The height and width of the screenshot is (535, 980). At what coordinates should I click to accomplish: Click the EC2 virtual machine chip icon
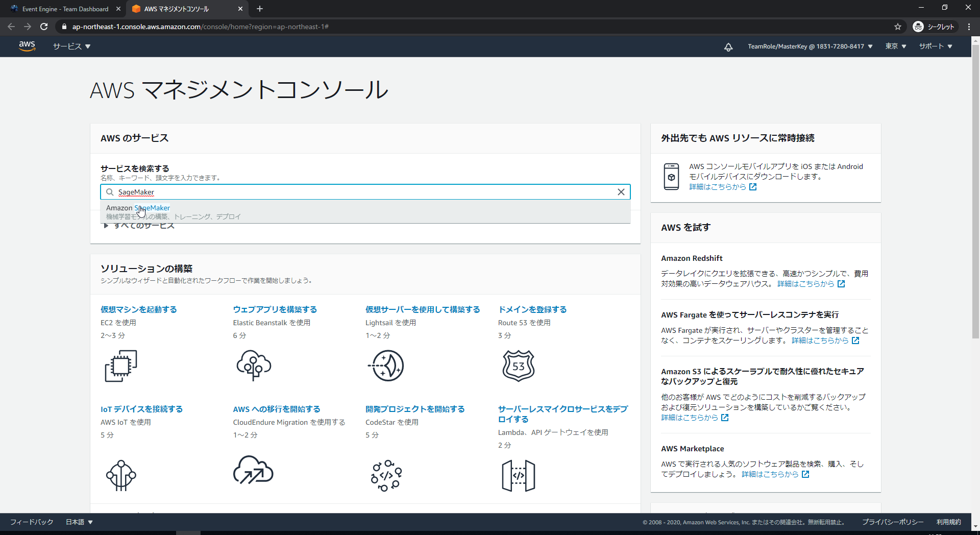(x=121, y=366)
